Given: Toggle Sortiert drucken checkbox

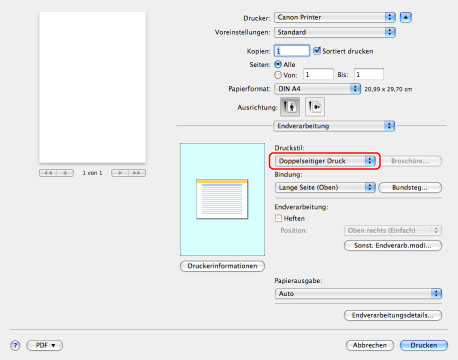Looking at the screenshot, I should 317,51.
